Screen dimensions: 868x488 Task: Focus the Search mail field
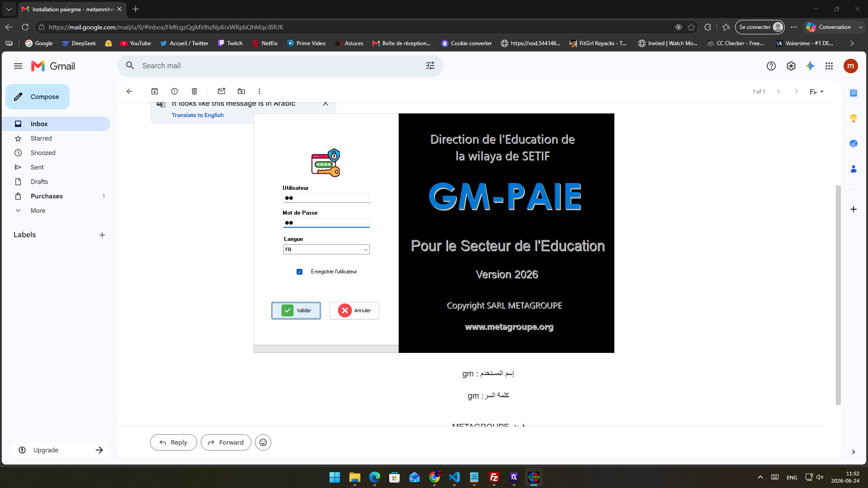coord(280,66)
